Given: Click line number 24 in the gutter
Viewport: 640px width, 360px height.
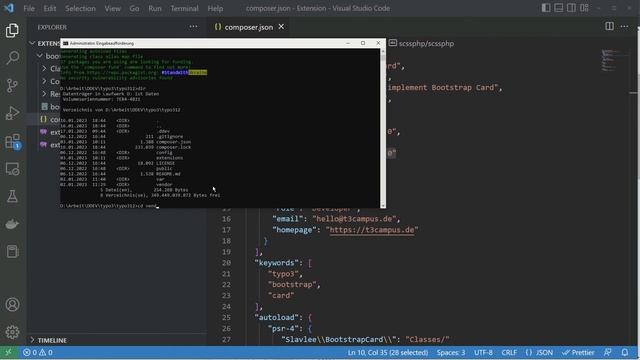Looking at the screenshot, I should click(226, 307).
